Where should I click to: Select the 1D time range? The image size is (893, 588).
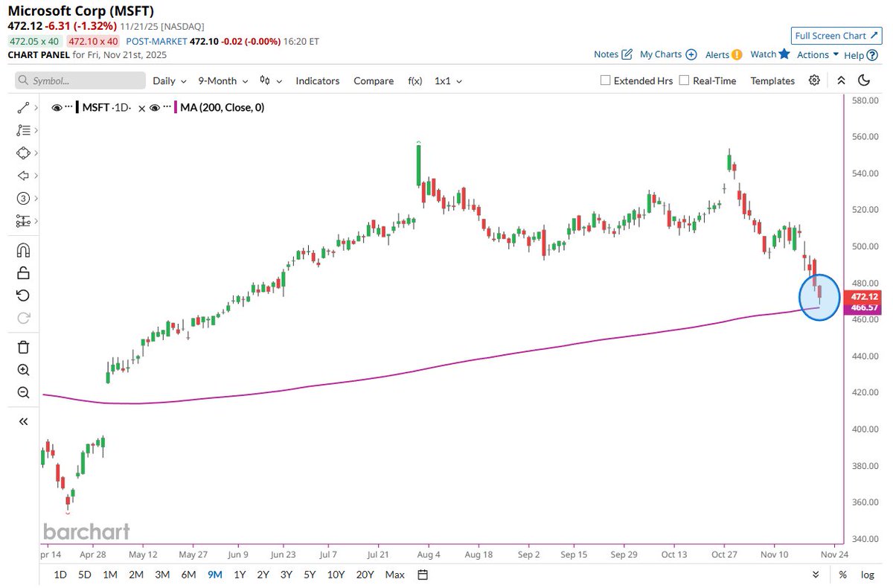[x=60, y=575]
